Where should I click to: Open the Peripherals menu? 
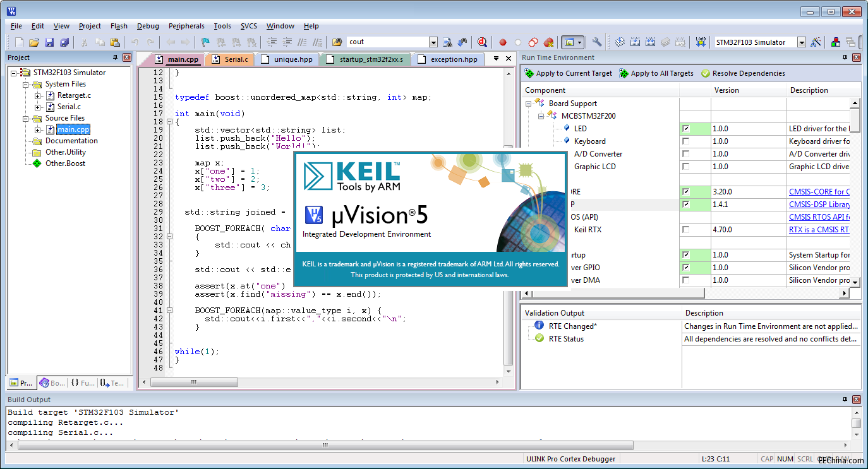186,26
